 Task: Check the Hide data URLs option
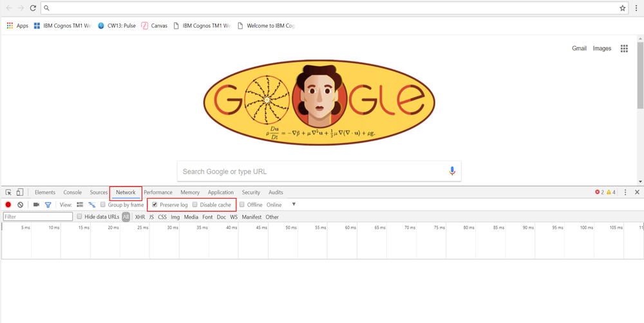(x=80, y=217)
